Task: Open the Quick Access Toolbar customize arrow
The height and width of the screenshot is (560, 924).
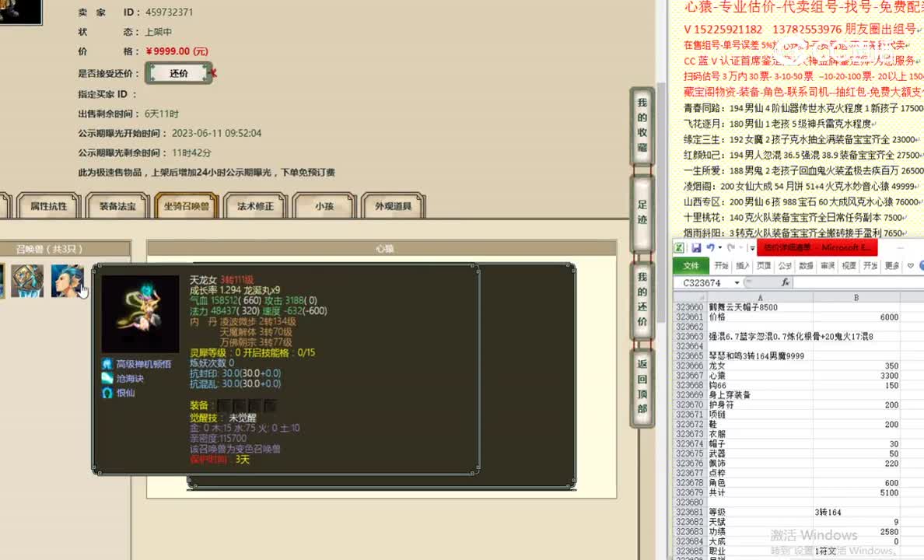Action: 751,247
